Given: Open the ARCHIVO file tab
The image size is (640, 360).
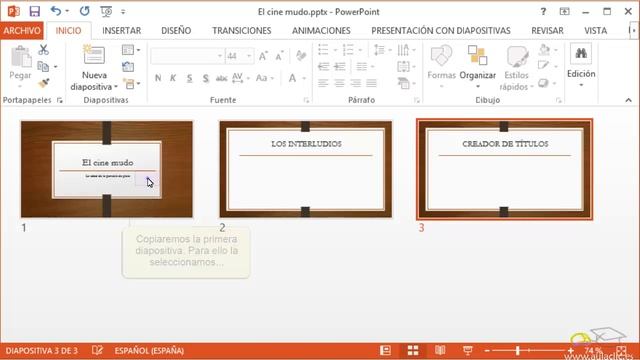Looking at the screenshot, I should 22,31.
